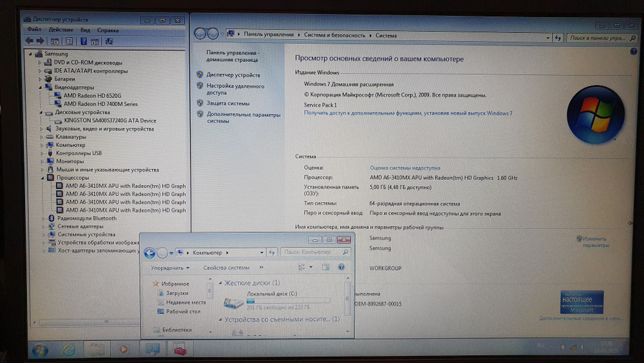Expand Батареи node
Screen dimensions: 644x363
(40, 79)
